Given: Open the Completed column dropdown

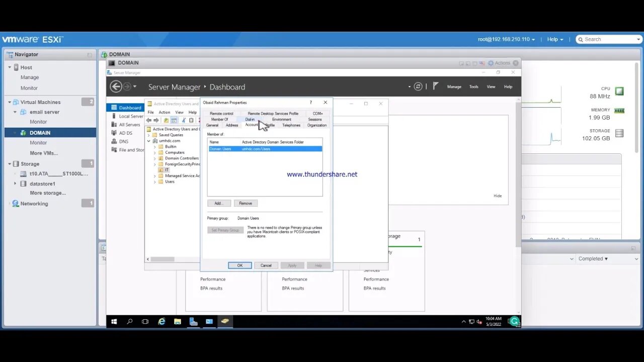Looking at the screenshot, I should 593,259.
